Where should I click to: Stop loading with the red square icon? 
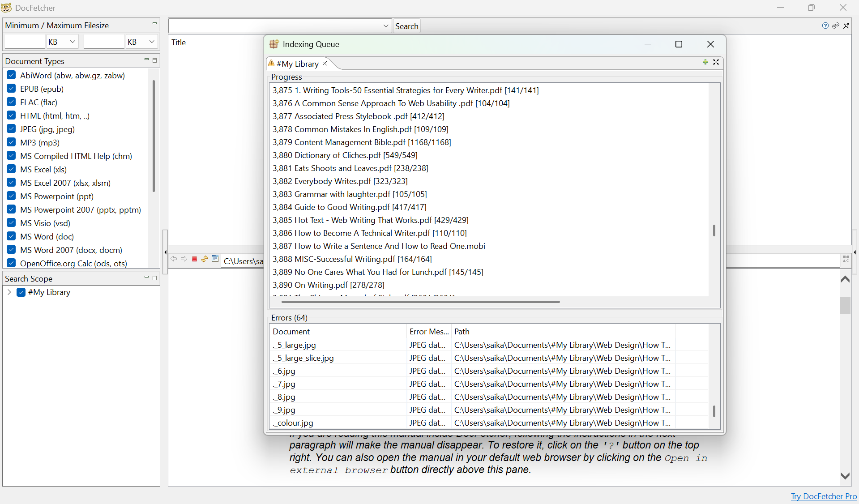tap(194, 259)
